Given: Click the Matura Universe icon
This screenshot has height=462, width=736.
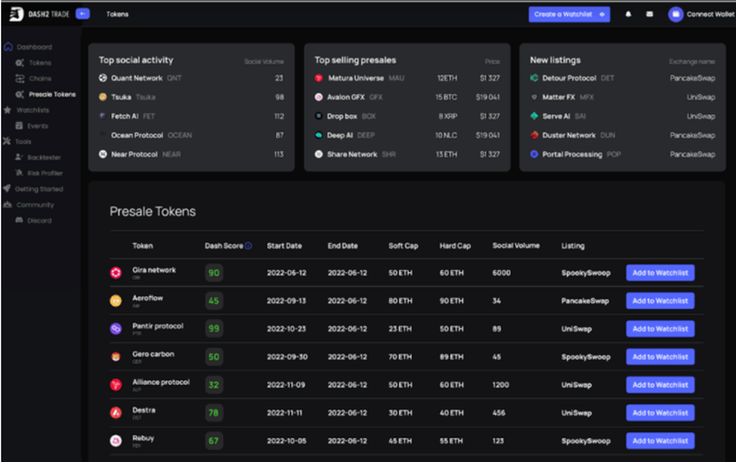Looking at the screenshot, I should [x=319, y=78].
